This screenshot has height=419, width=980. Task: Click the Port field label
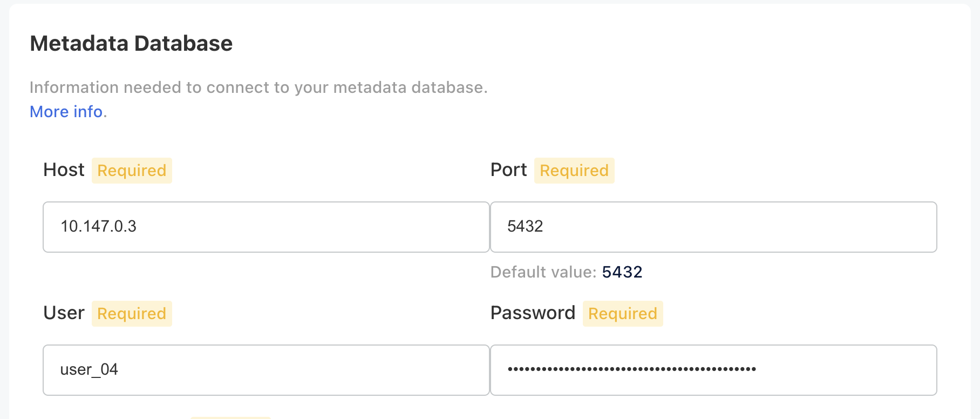508,170
